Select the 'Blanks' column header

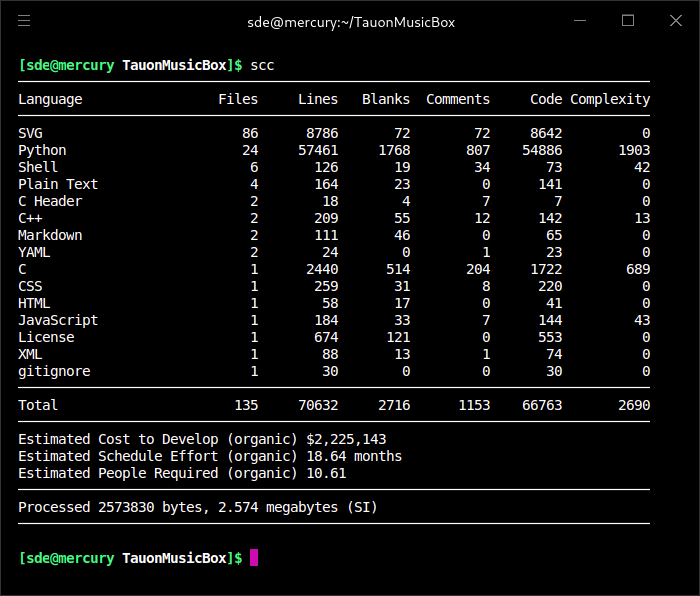pos(386,99)
